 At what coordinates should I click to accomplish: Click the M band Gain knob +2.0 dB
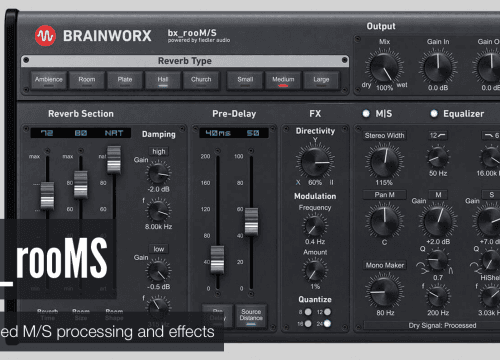coord(438,221)
